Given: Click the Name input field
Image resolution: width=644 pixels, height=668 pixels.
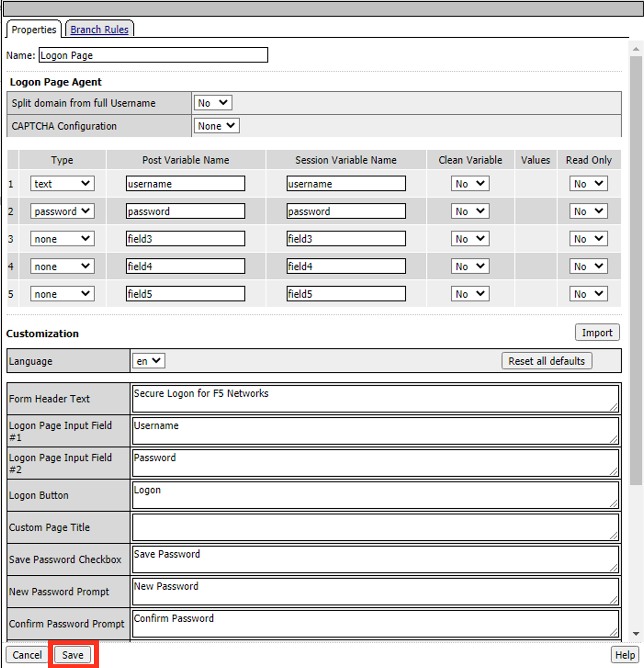Looking at the screenshot, I should (x=153, y=55).
